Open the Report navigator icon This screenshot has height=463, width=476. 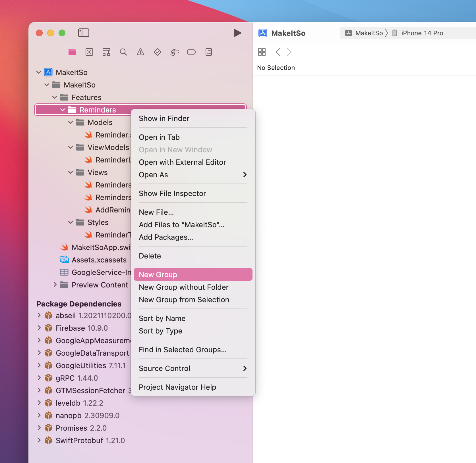[x=209, y=52]
